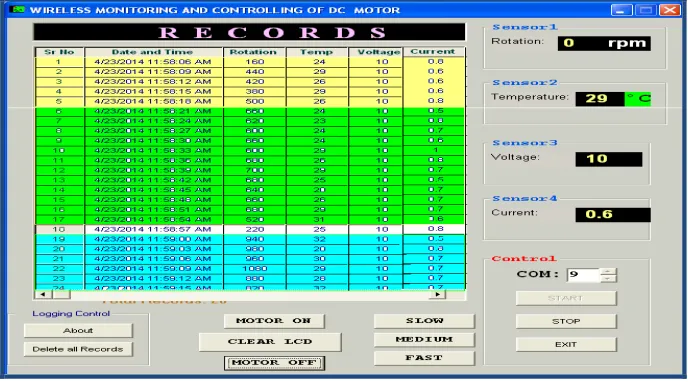Click the records table left scroll arrow
The image size is (688, 382).
43,294
